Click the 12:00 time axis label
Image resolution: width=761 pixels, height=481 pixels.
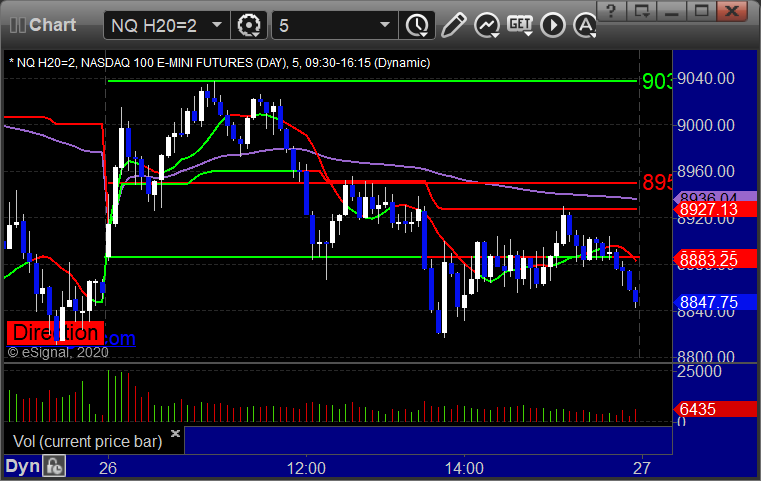click(306, 468)
